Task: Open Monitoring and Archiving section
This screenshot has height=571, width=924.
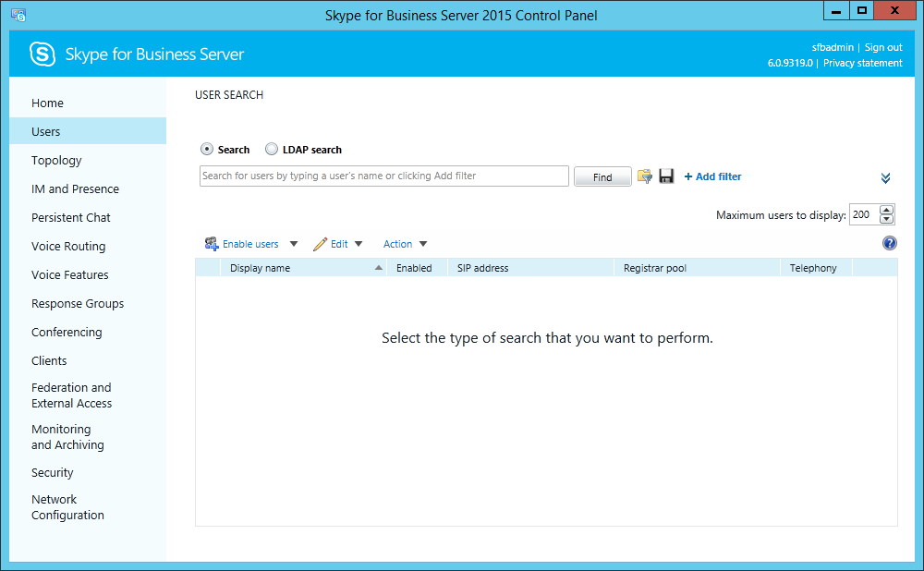Action: 67,437
